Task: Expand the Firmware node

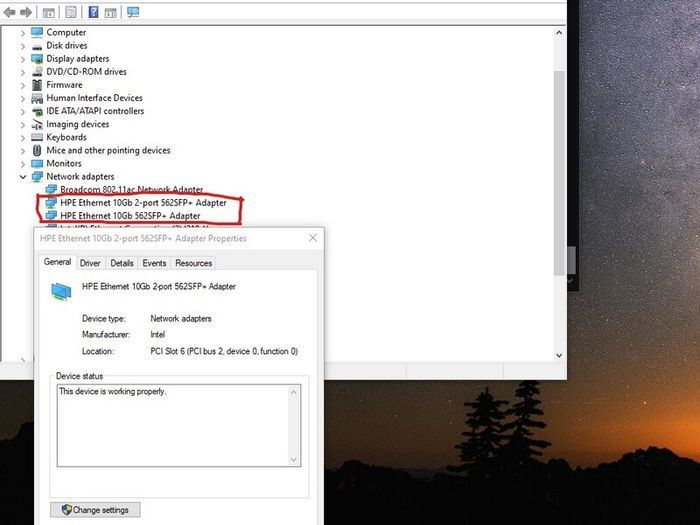Action: (23, 85)
